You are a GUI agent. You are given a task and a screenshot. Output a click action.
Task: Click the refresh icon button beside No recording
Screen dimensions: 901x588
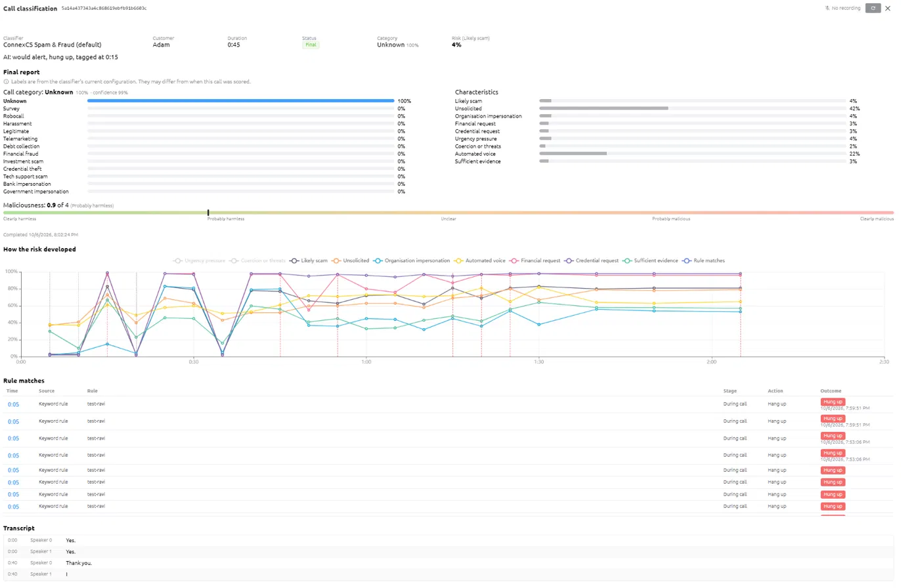pyautogui.click(x=873, y=8)
